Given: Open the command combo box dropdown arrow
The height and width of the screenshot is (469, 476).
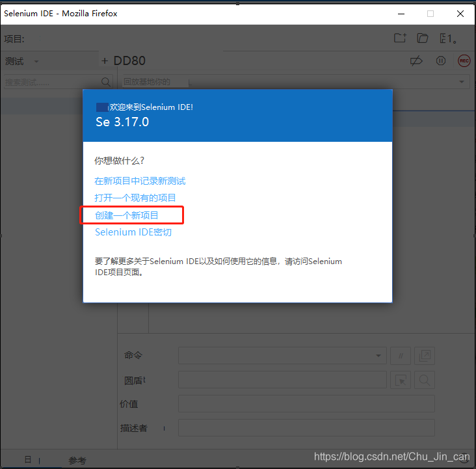Looking at the screenshot, I should pyautogui.click(x=378, y=355).
